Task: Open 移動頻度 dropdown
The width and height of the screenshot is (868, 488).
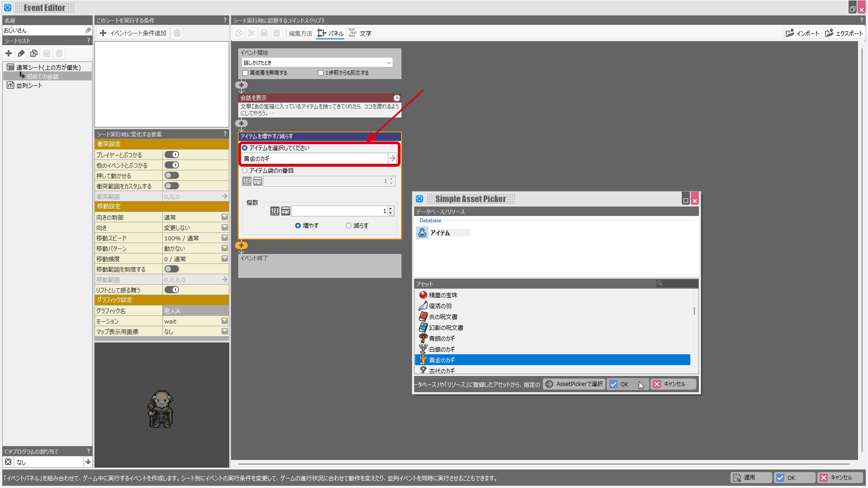Action: click(x=225, y=258)
